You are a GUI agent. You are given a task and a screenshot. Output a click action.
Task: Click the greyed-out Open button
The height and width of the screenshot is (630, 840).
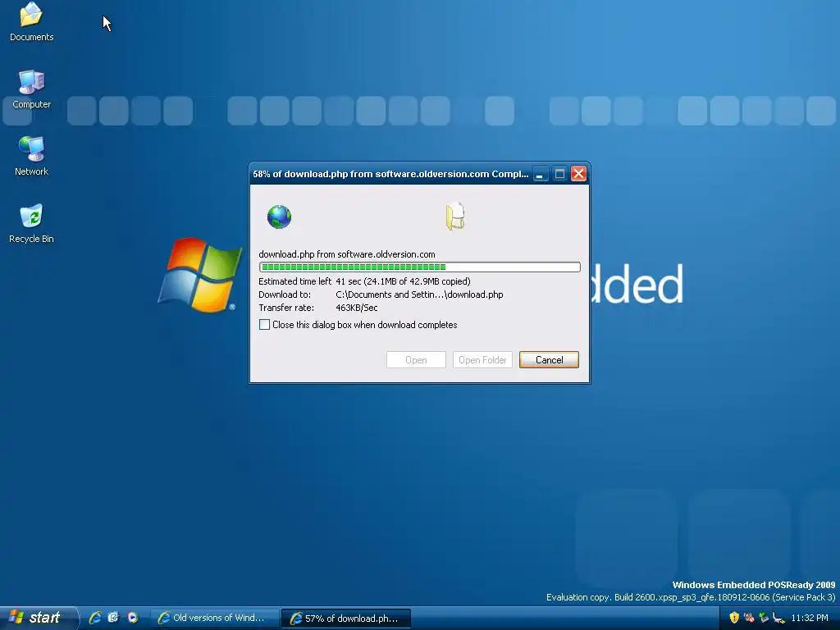pyautogui.click(x=416, y=360)
